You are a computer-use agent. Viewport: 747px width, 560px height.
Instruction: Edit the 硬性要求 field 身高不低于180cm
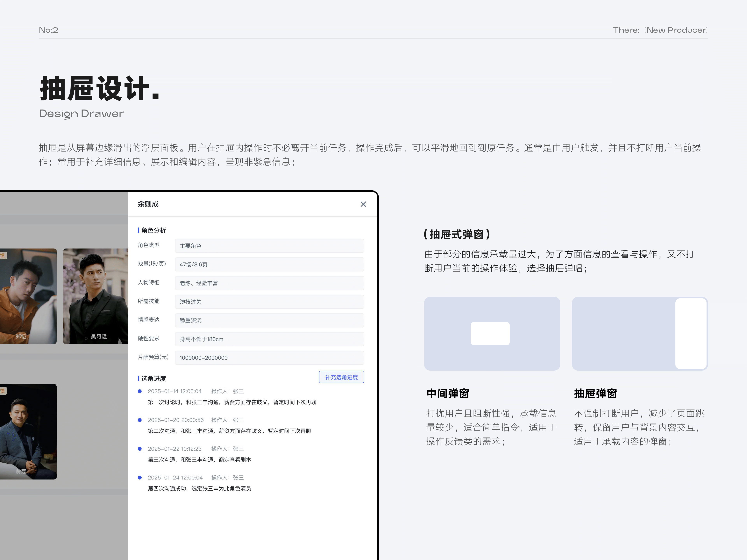point(269,339)
